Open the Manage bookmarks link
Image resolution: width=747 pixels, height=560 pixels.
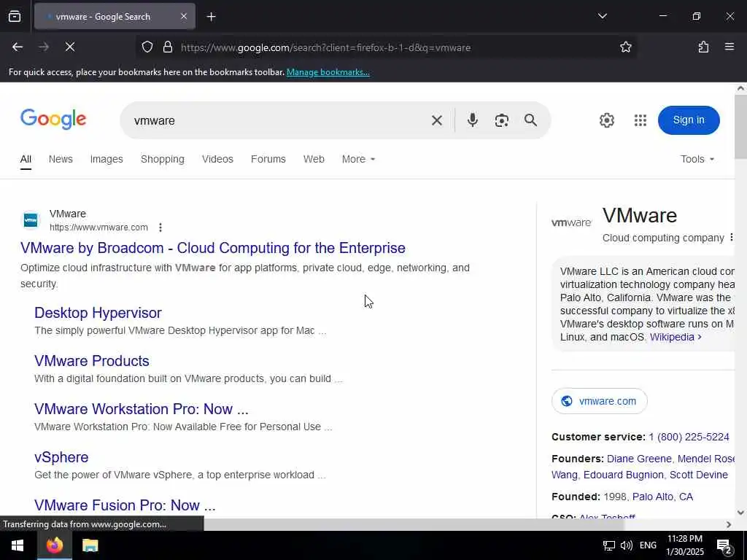328,72
